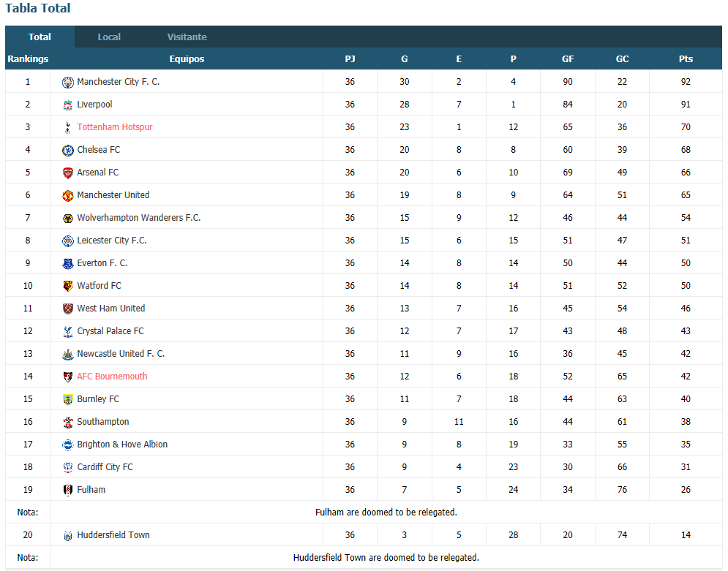The height and width of the screenshot is (571, 728).
Task: Click the Pts column header
Action: click(686, 59)
